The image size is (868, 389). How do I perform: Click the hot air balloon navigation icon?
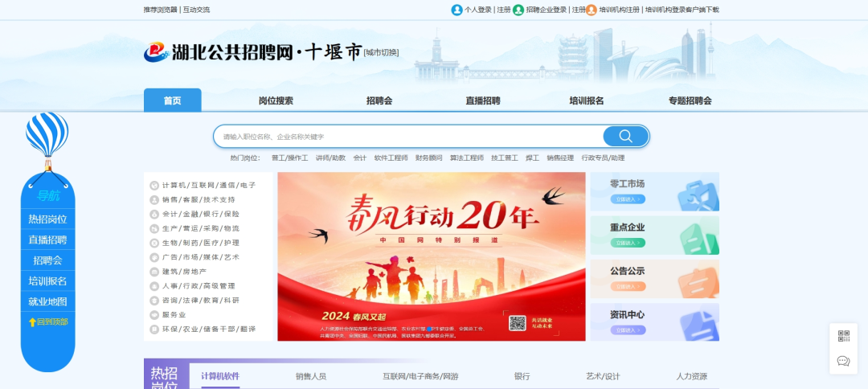(47, 137)
